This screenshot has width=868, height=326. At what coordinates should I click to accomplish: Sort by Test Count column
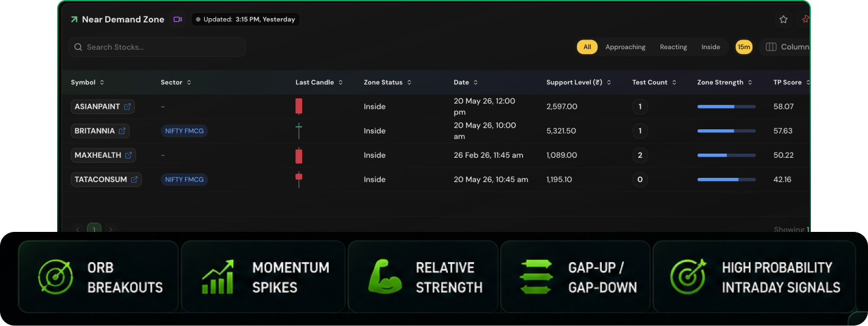654,83
